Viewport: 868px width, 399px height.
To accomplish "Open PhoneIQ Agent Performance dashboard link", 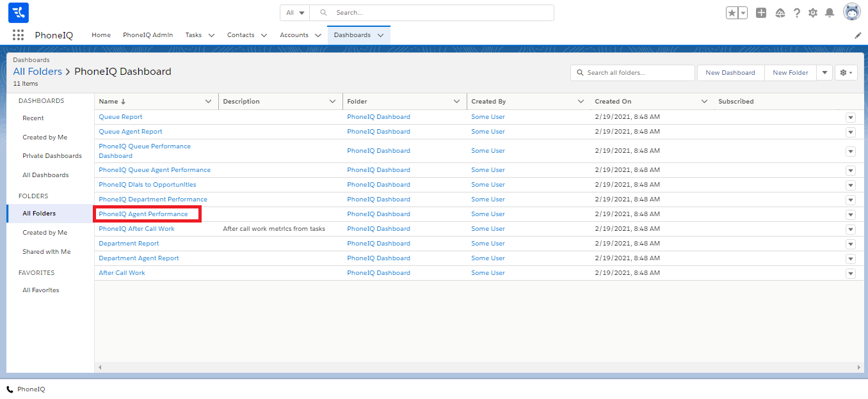I will 143,214.
